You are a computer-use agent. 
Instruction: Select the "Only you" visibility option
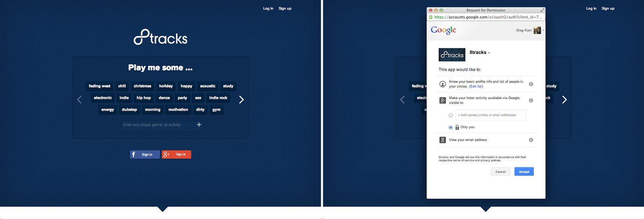(x=451, y=127)
